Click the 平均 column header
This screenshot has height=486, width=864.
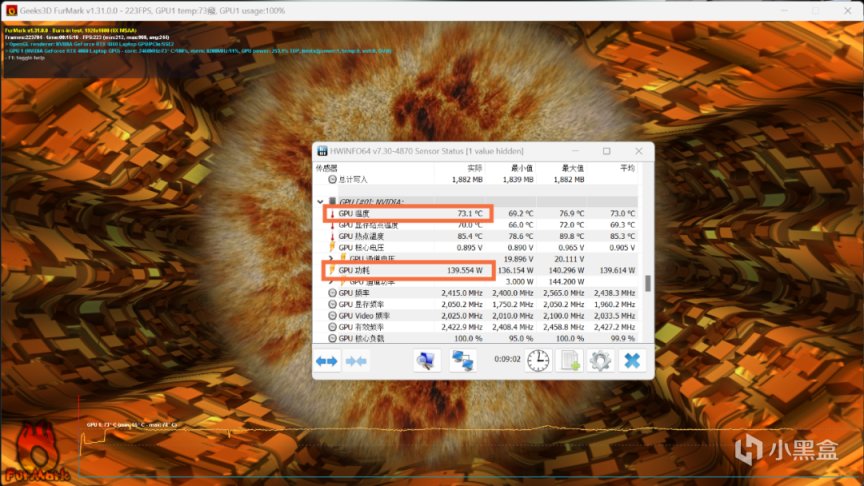(628, 168)
